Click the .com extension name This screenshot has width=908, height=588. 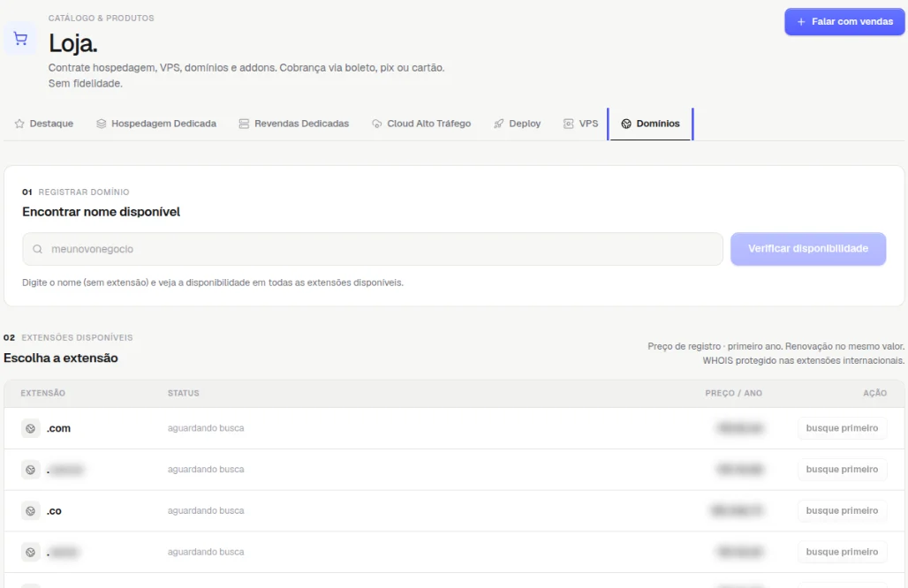[58, 428]
